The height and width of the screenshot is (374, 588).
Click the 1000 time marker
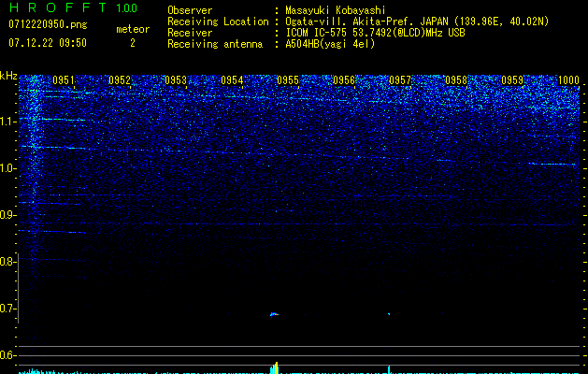568,80
